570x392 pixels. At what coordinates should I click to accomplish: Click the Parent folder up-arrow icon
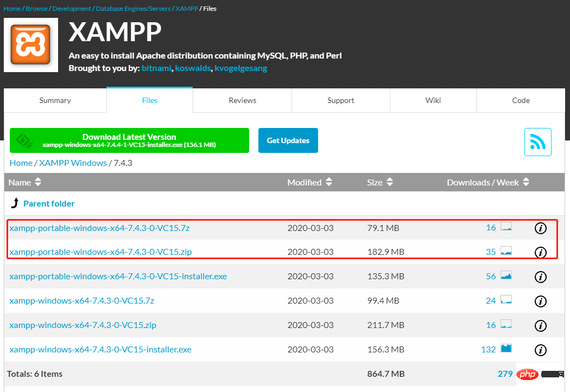click(15, 203)
